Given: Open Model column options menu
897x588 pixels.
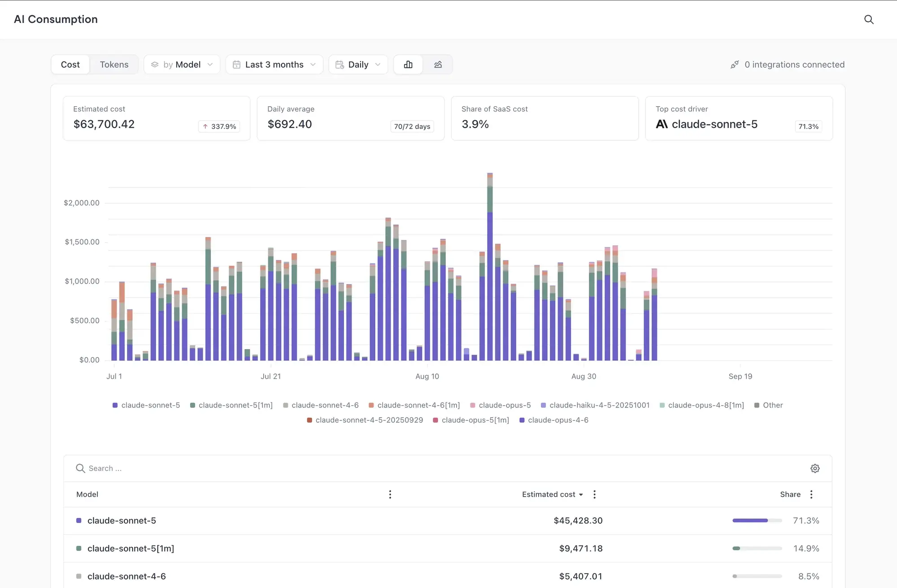Looking at the screenshot, I should [x=390, y=494].
